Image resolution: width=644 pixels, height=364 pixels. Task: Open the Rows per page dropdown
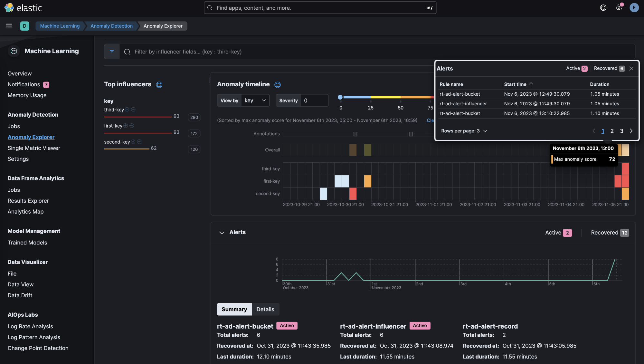click(x=464, y=131)
